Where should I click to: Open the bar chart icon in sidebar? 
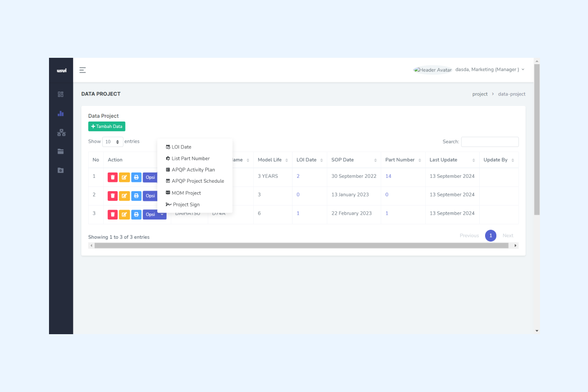point(61,113)
